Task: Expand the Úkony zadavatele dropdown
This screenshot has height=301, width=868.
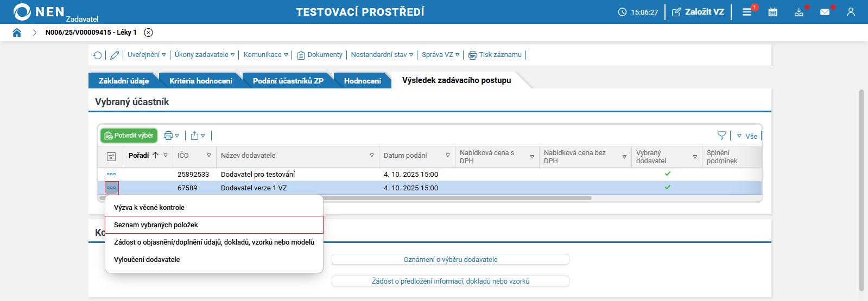Action: (205, 55)
